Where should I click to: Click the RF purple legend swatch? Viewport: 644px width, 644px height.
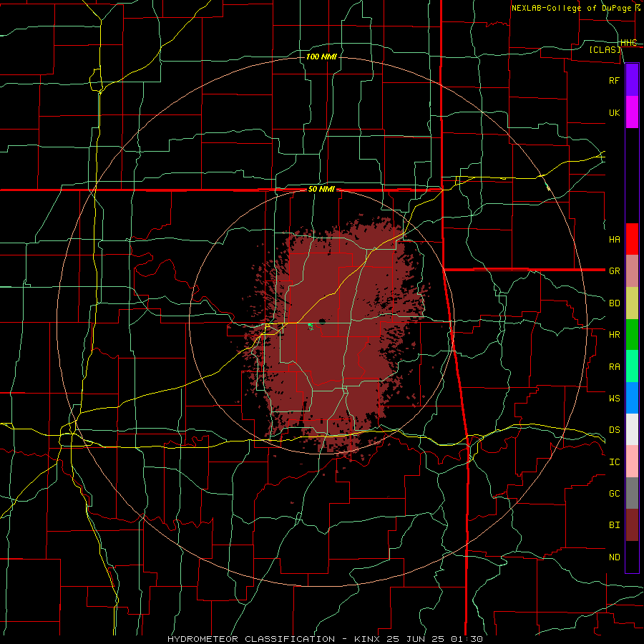click(x=632, y=80)
